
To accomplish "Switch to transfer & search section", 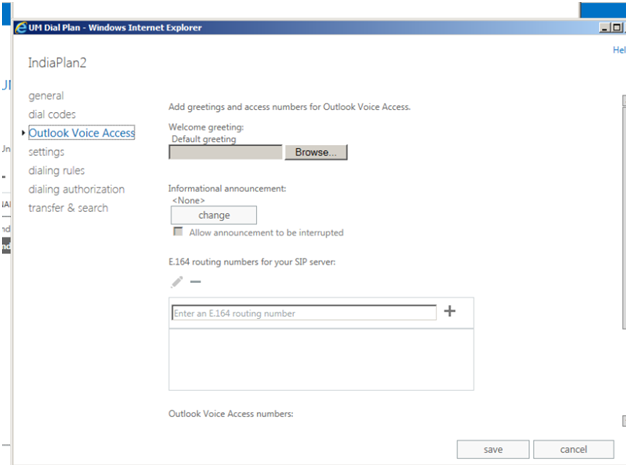I will 68,208.
